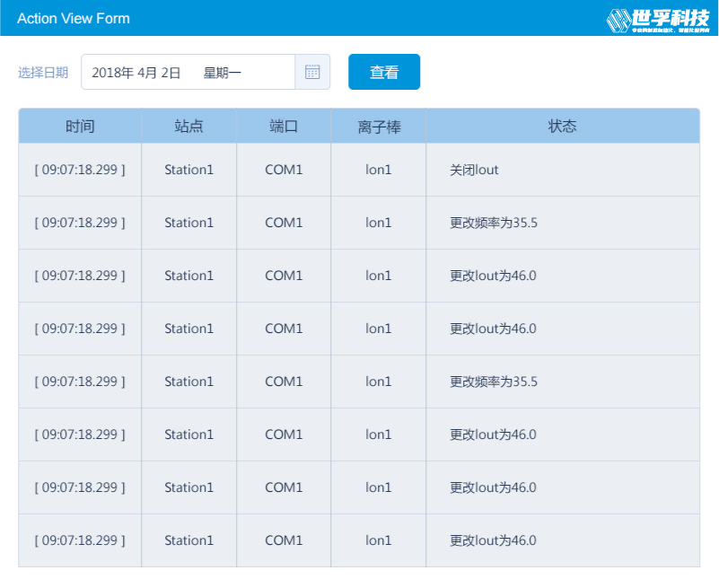Open the calendar picker icon
Image resolution: width=719 pixels, height=588 pixels.
[311, 73]
